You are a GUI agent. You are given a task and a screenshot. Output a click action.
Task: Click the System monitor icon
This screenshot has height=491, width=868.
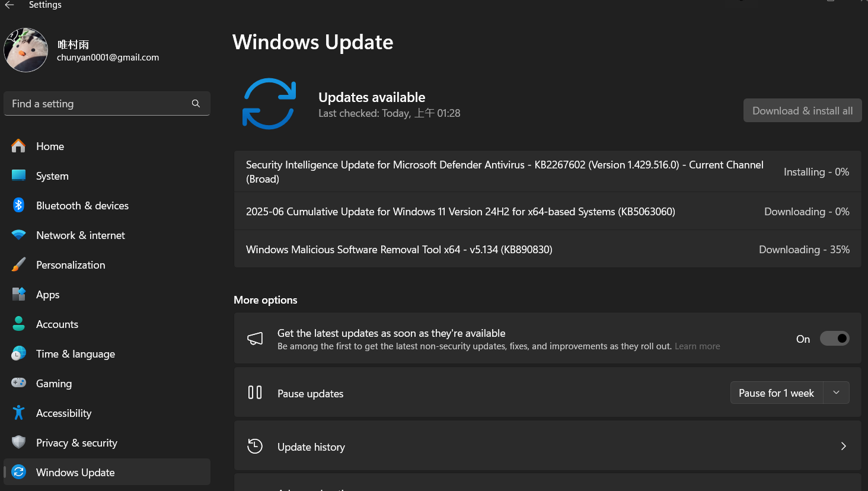pos(19,176)
